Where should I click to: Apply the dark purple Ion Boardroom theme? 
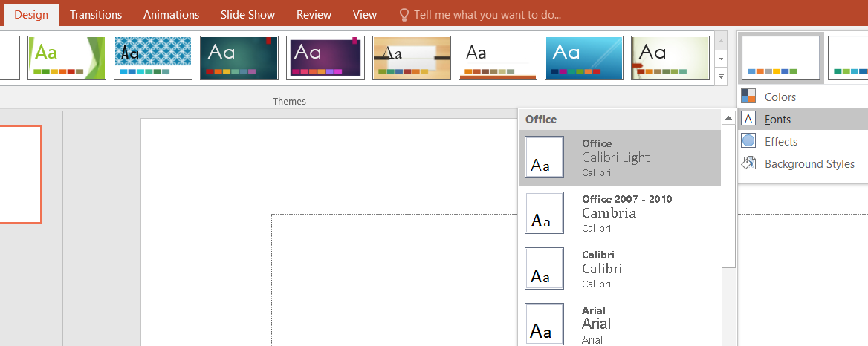(x=325, y=57)
